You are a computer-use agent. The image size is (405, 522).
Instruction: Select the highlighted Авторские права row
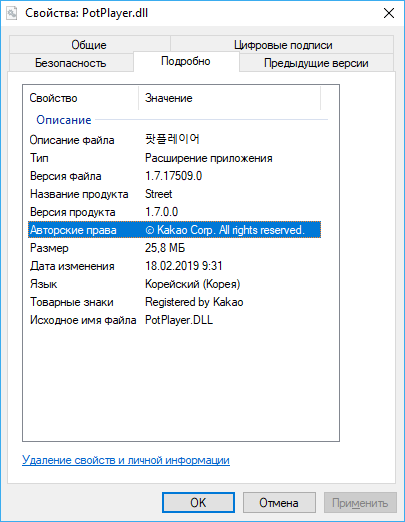(x=174, y=230)
